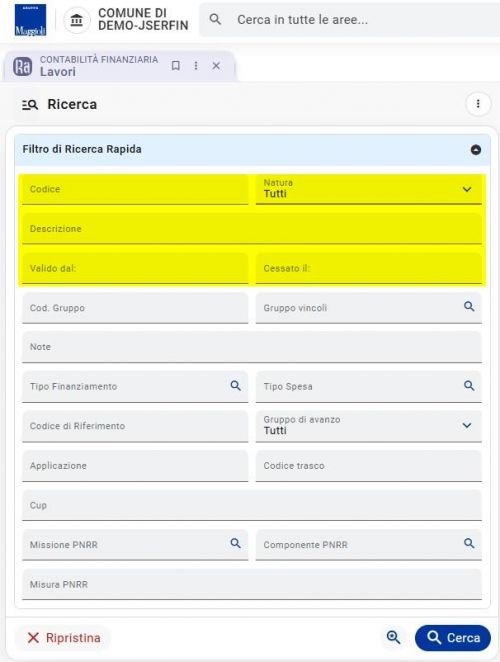This screenshot has width=500, height=662.
Task: Collapse the Filtro di Ricerca Rapida section
Action: 476,150
